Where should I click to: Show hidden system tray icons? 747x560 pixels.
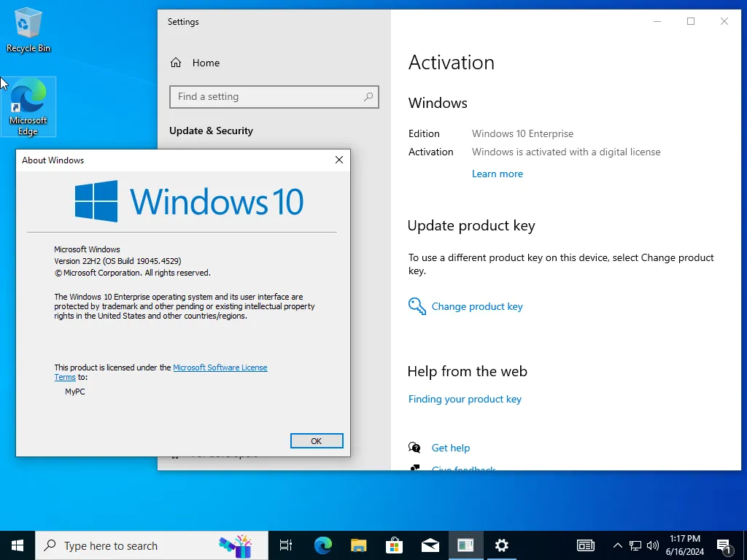click(x=617, y=545)
